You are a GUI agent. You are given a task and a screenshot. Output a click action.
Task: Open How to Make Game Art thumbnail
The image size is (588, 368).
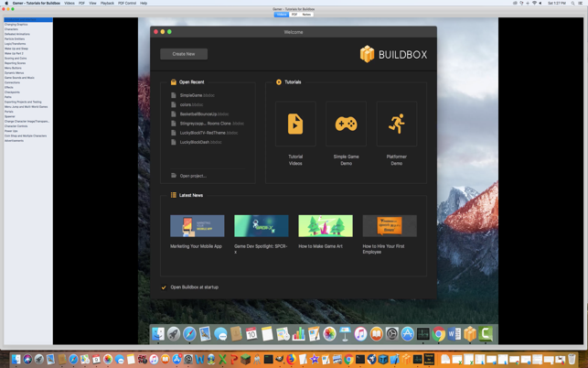[x=326, y=226]
